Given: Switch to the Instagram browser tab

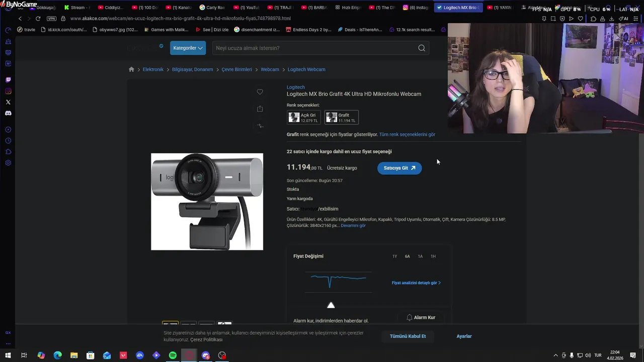Looking at the screenshot, I should pos(416,8).
